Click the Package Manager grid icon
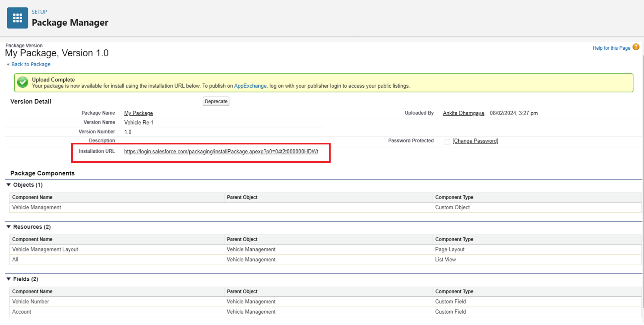Image resolution: width=644 pixels, height=325 pixels. [17, 18]
